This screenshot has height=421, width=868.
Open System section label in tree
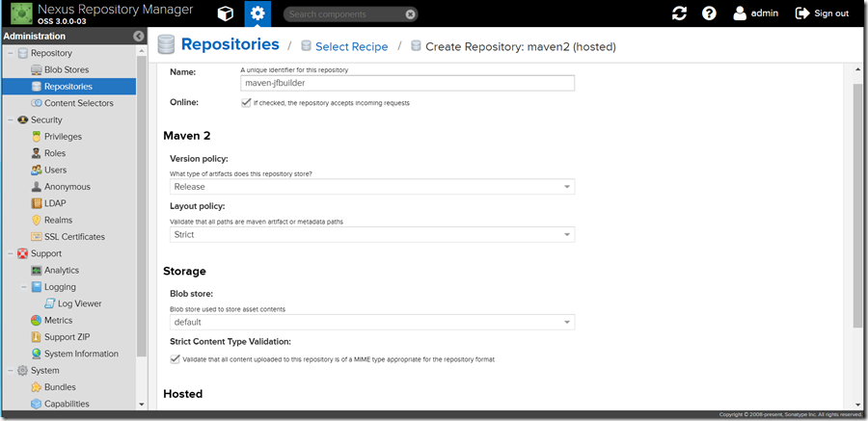coord(44,370)
